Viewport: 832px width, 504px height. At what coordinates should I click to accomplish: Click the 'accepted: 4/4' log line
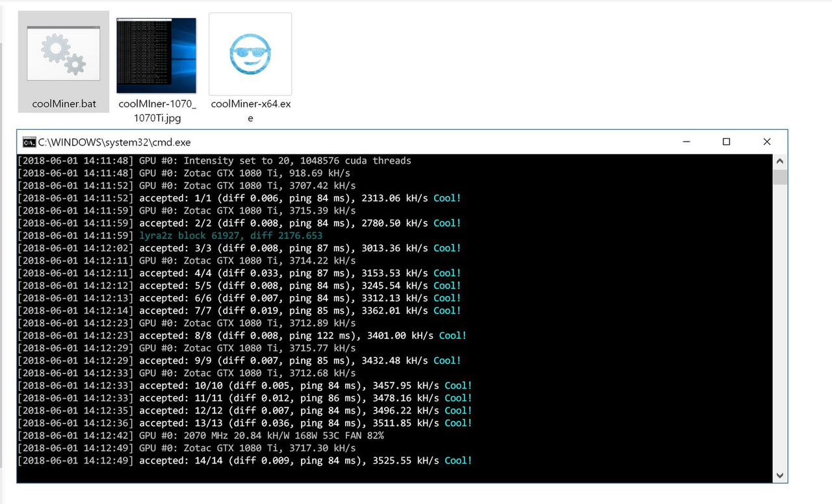239,273
